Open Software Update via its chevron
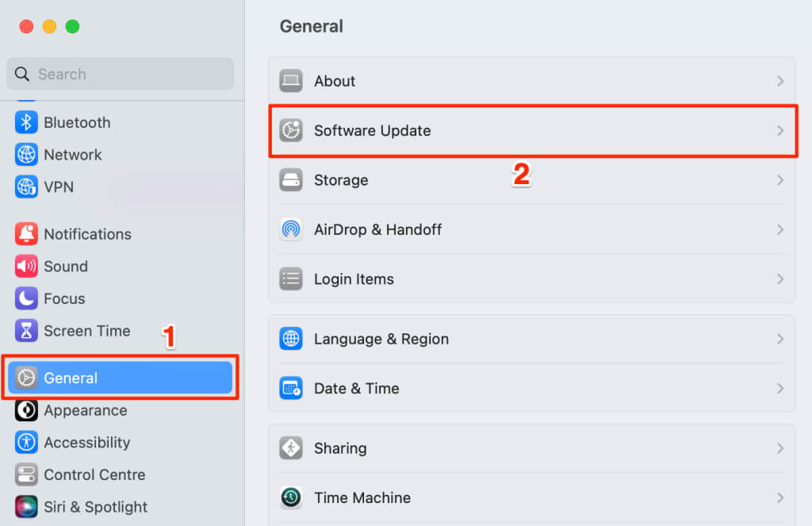 780,131
